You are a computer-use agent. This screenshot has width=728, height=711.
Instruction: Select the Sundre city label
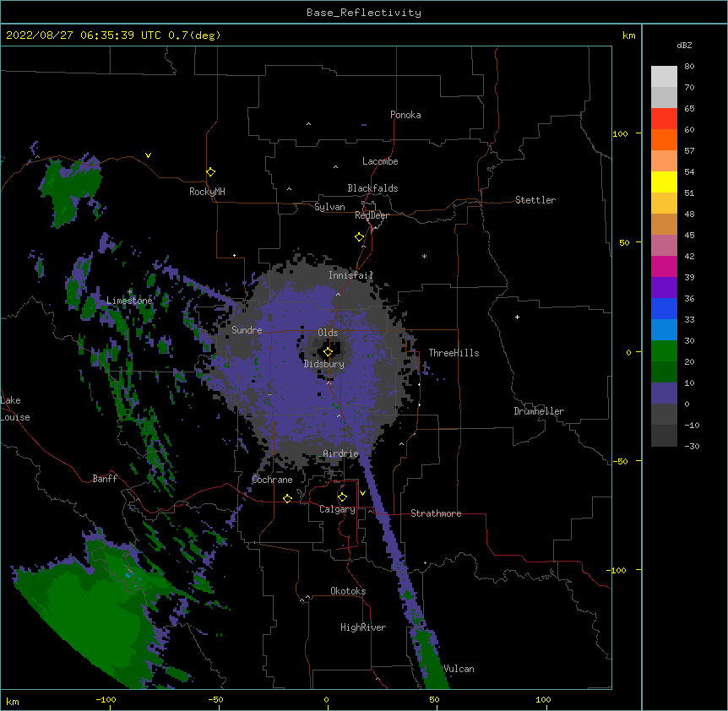(247, 330)
